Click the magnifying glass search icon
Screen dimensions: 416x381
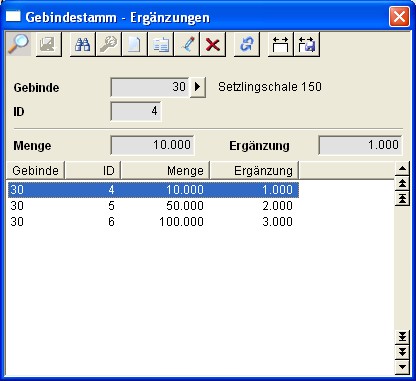click(19, 44)
